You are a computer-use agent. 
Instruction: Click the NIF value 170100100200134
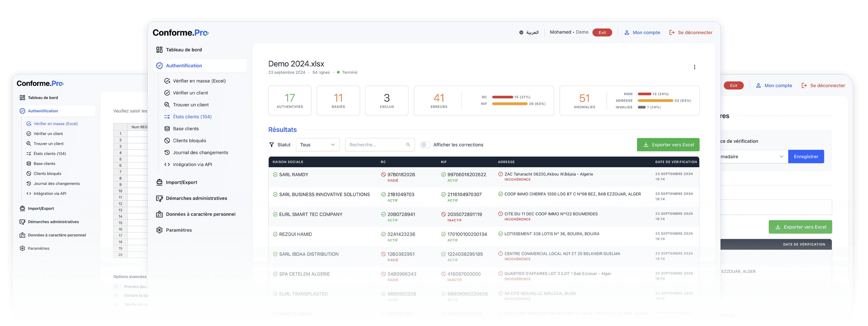pos(467,234)
